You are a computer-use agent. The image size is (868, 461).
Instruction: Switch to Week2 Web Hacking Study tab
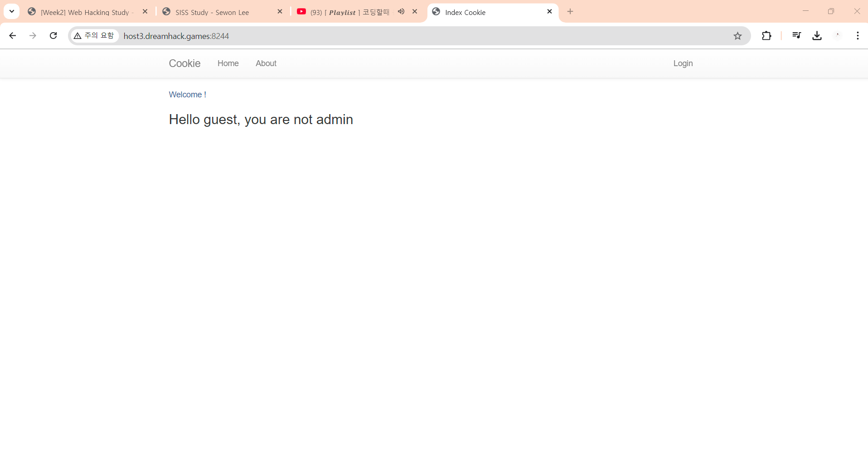[85, 12]
